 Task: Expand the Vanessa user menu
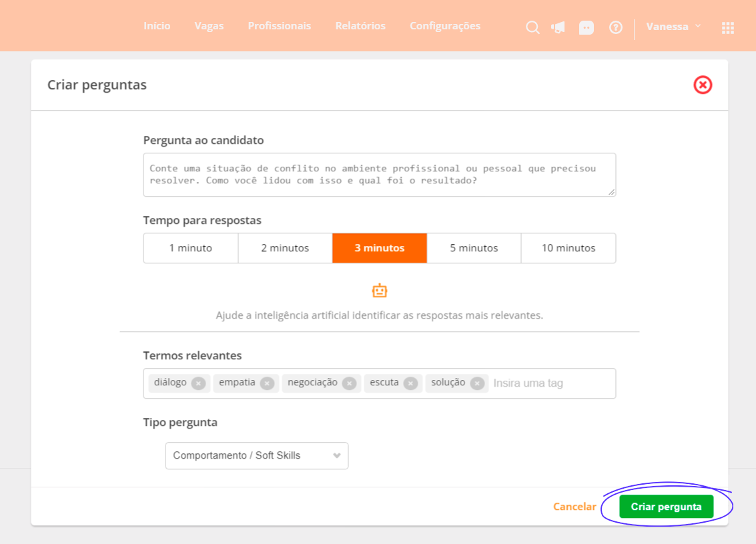click(673, 27)
